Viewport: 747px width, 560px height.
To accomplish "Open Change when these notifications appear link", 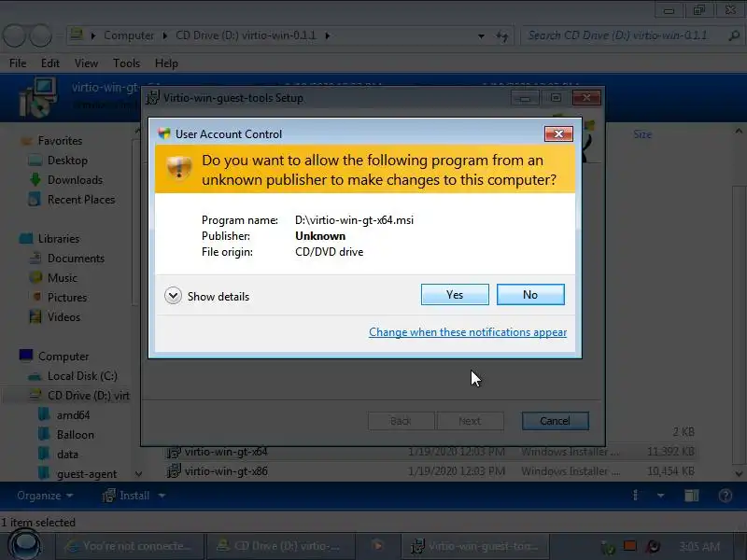I will pos(468,332).
